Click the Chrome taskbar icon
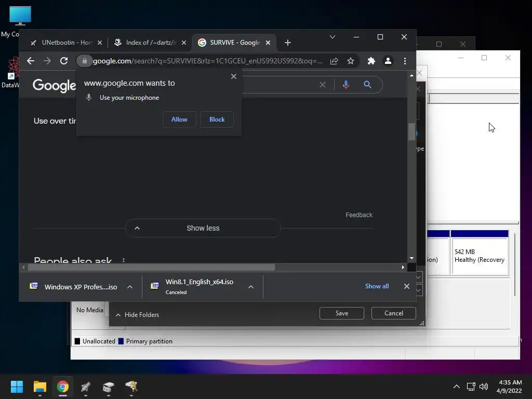The width and height of the screenshot is (532, 399). 62,387
